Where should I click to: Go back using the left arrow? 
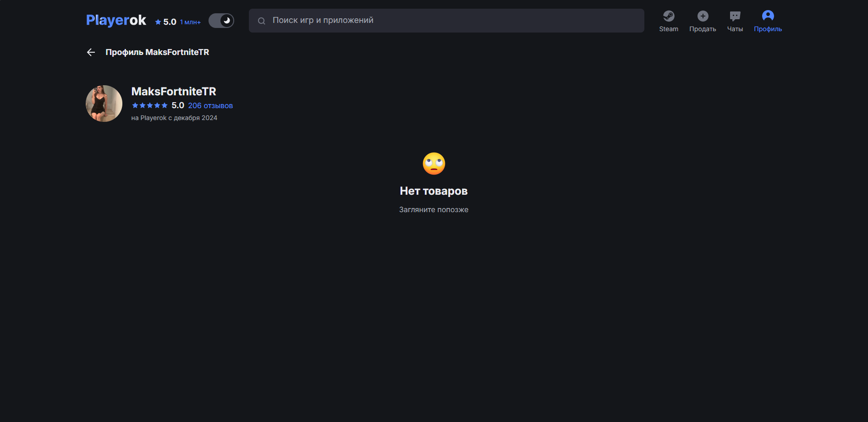[x=91, y=52]
